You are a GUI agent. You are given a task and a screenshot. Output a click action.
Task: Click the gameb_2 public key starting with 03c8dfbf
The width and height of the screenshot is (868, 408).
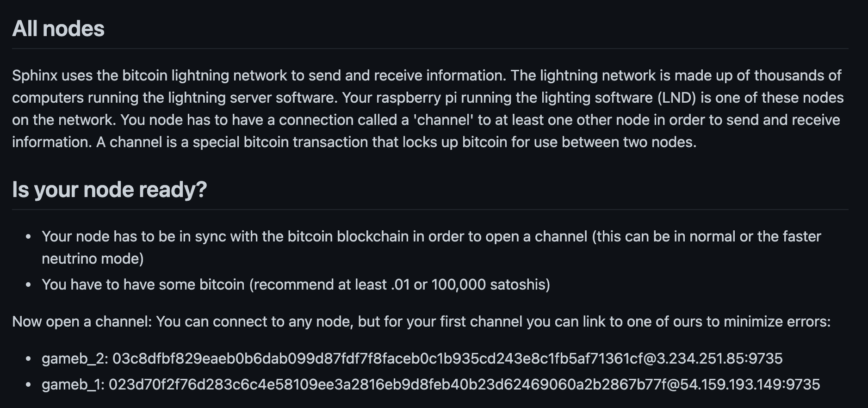(x=378, y=359)
